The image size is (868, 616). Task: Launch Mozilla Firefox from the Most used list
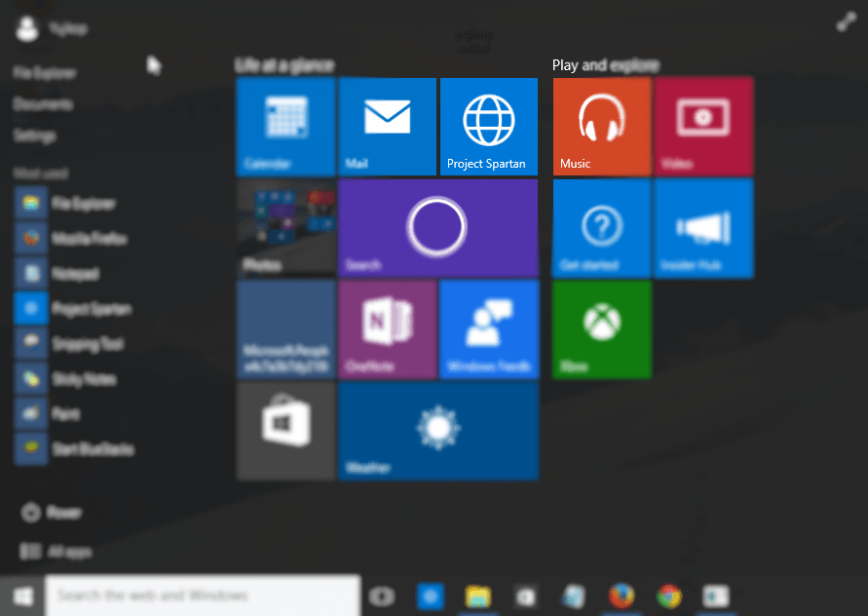[72, 238]
